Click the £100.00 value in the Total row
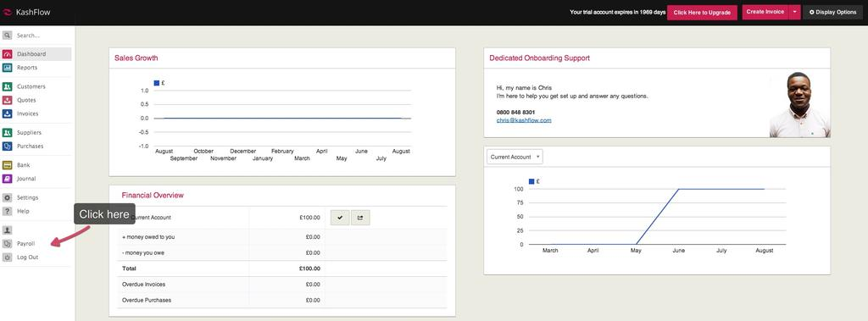The image size is (868, 321). point(309,268)
